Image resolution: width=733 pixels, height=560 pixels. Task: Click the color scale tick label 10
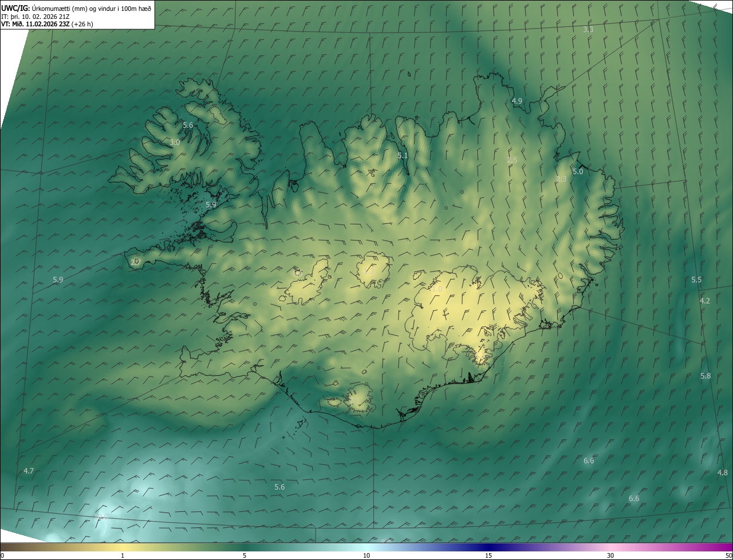(x=366, y=556)
